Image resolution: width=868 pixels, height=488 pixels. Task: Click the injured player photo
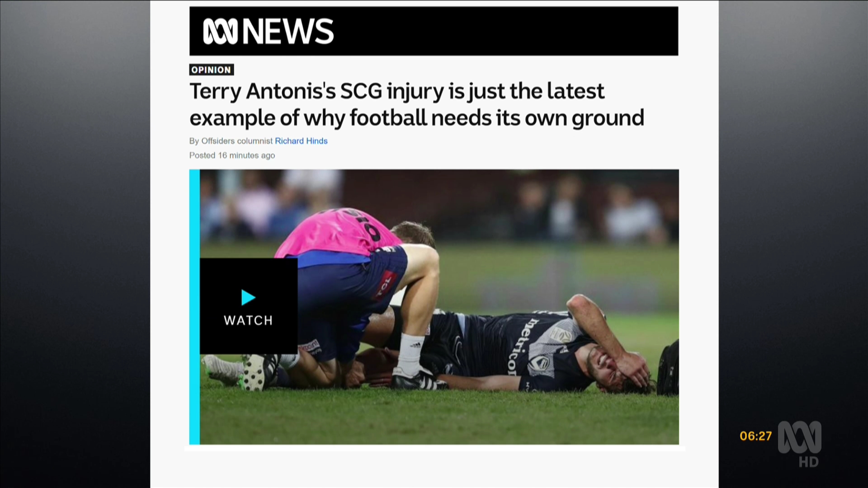coord(439,307)
